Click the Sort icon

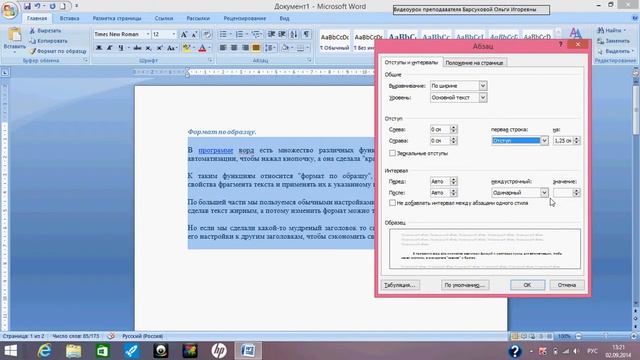coord(294,34)
